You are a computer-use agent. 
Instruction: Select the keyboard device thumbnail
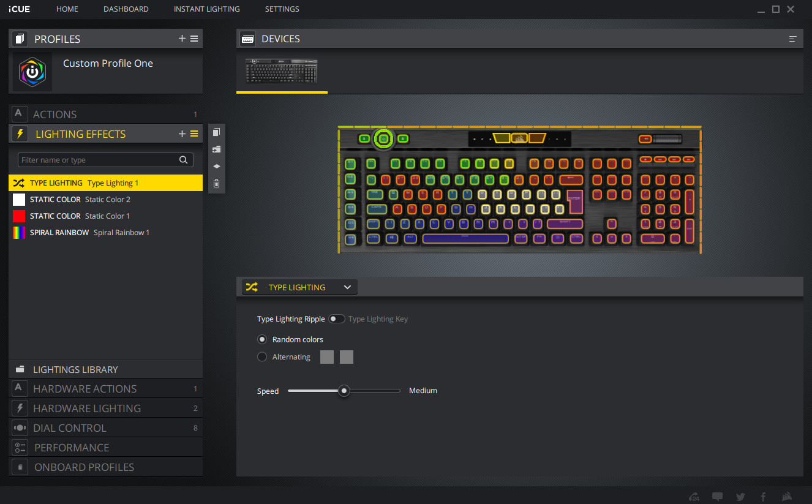[282, 70]
